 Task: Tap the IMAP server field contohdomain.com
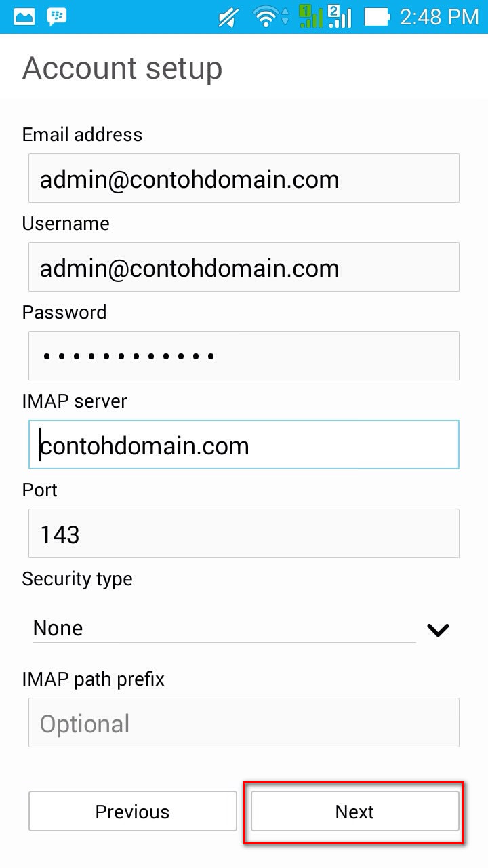244,445
